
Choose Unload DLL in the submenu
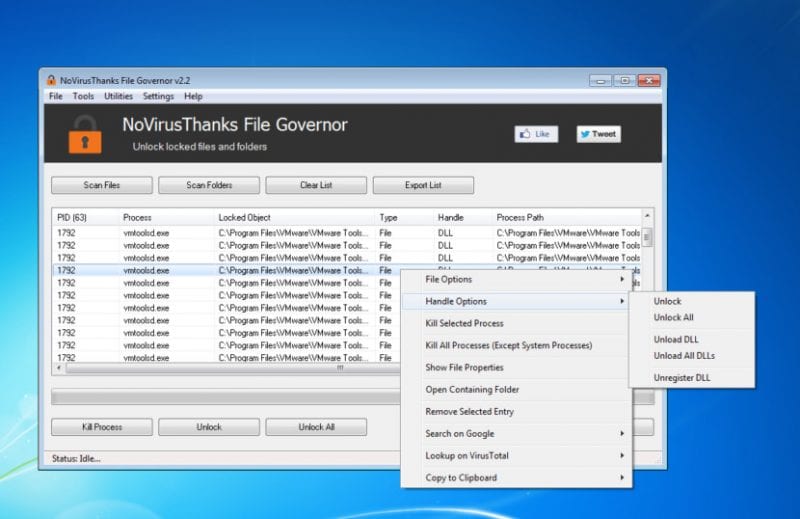coord(692,339)
